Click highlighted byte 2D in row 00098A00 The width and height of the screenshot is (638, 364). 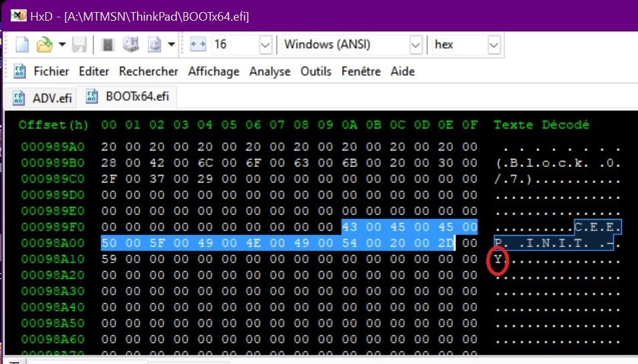point(446,243)
